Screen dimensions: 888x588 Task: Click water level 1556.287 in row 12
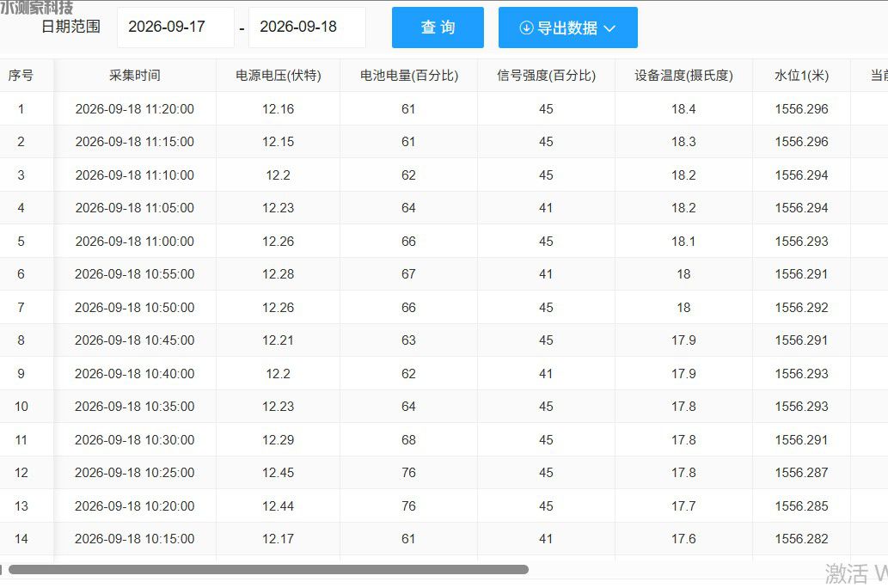tap(801, 473)
